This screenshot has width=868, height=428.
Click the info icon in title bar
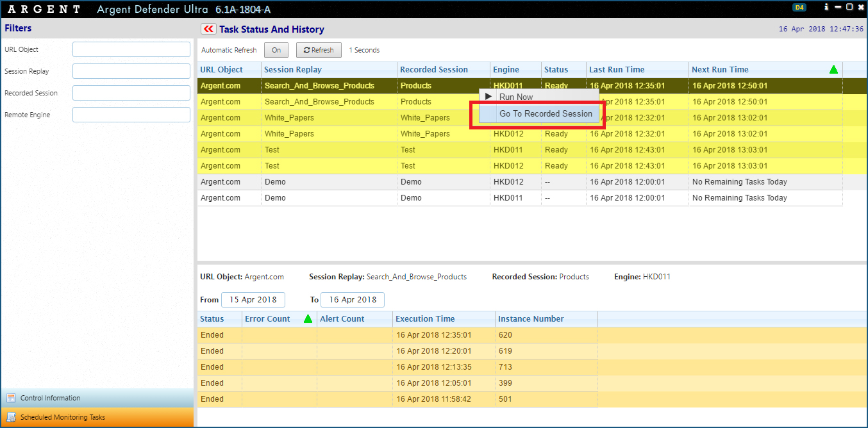pos(826,7)
